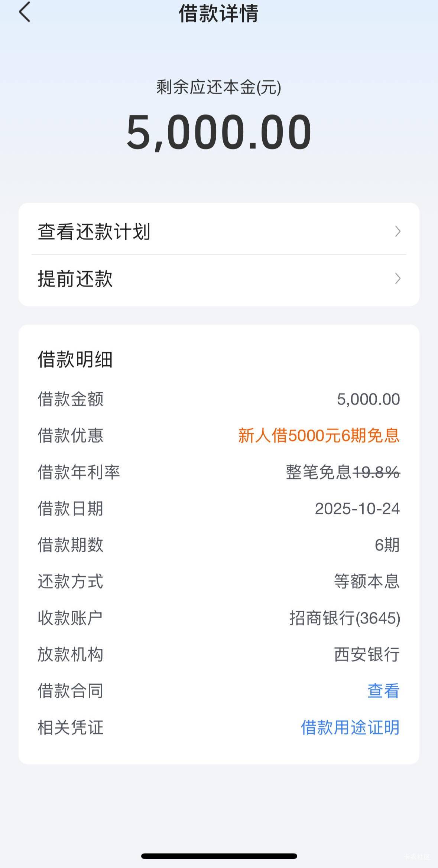Tap chevron beside 查看还款计划

(x=398, y=232)
